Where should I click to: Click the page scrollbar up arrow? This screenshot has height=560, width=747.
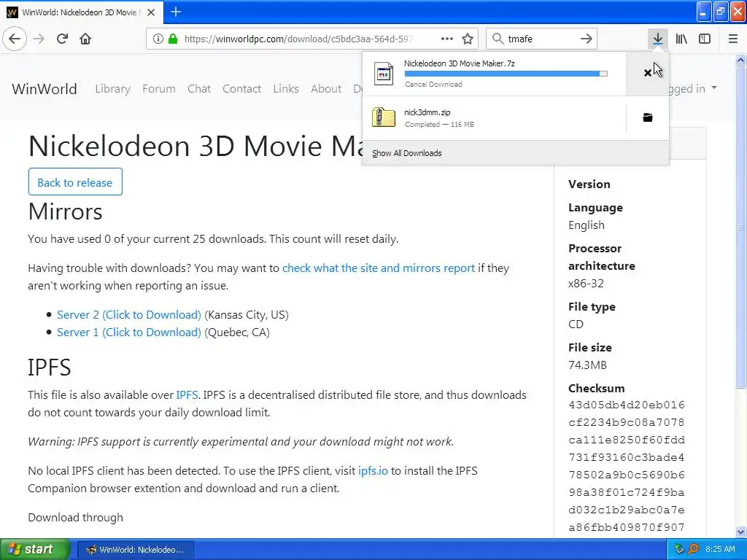tap(741, 60)
